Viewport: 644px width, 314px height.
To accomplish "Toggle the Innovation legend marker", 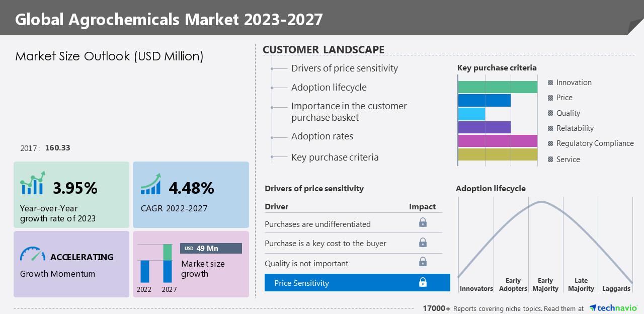I will pos(550,83).
